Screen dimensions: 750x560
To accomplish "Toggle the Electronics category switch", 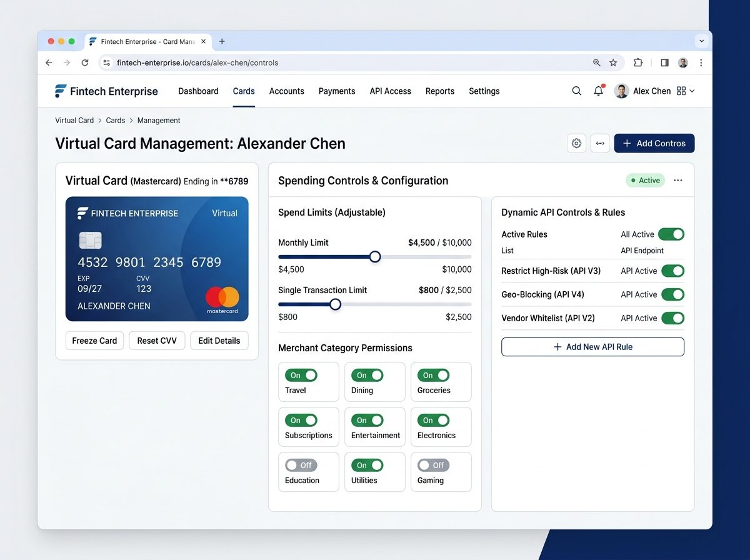I will coord(434,421).
